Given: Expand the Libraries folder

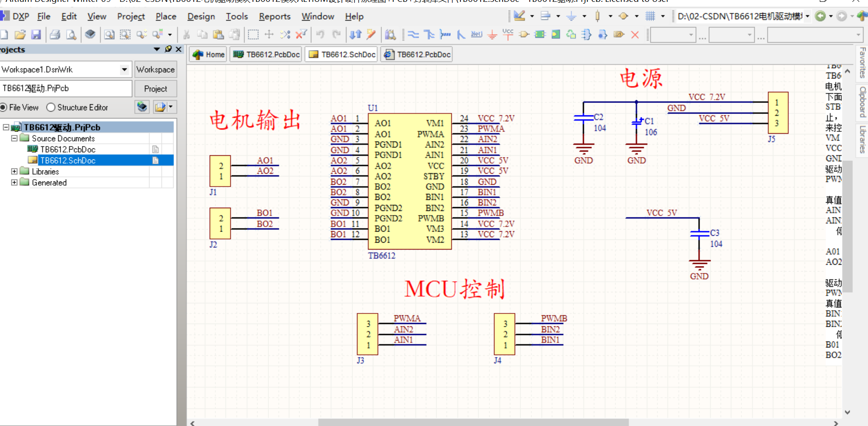Looking at the screenshot, I should (x=14, y=171).
